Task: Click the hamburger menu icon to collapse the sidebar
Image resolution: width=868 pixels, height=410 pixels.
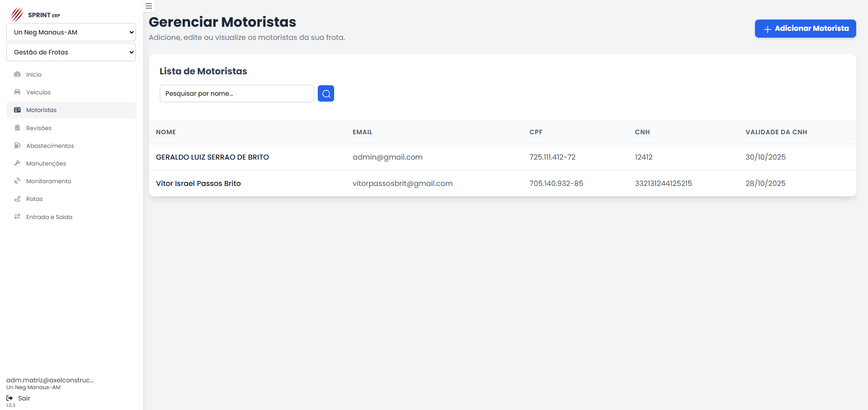Action: point(148,6)
